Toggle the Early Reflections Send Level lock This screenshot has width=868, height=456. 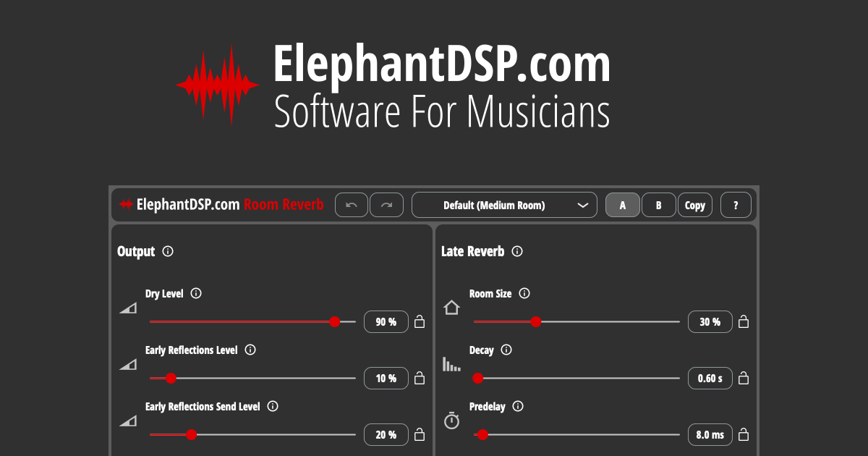tap(420, 434)
